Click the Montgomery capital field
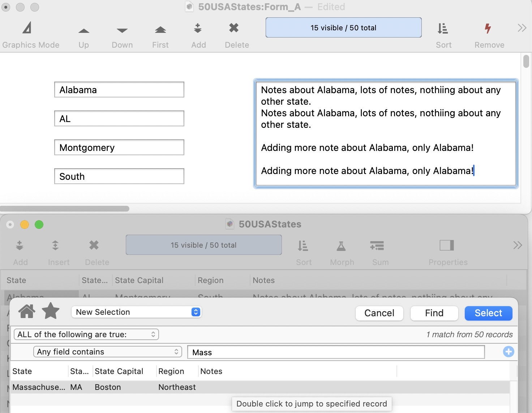This screenshot has width=532, height=413. pos(119,147)
